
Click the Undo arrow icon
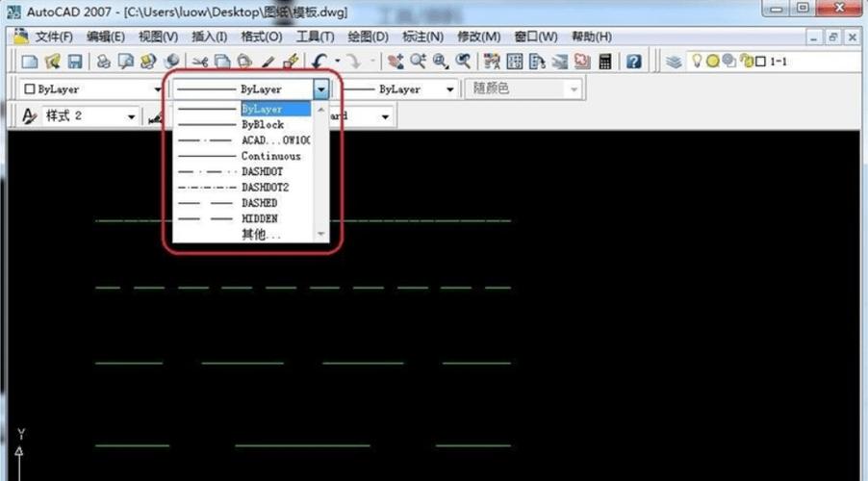(319, 62)
